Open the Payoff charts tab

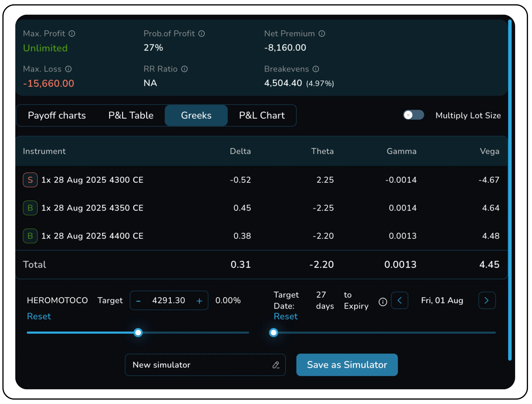click(x=57, y=115)
